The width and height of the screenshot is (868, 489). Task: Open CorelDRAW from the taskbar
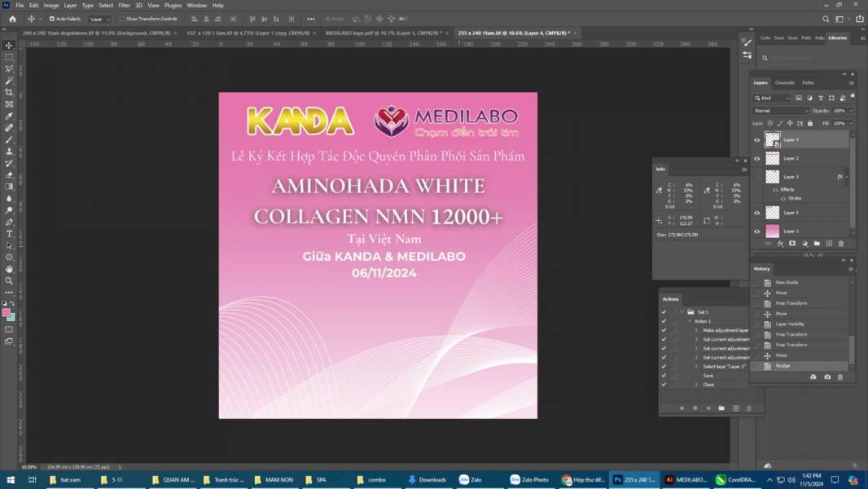click(x=735, y=479)
